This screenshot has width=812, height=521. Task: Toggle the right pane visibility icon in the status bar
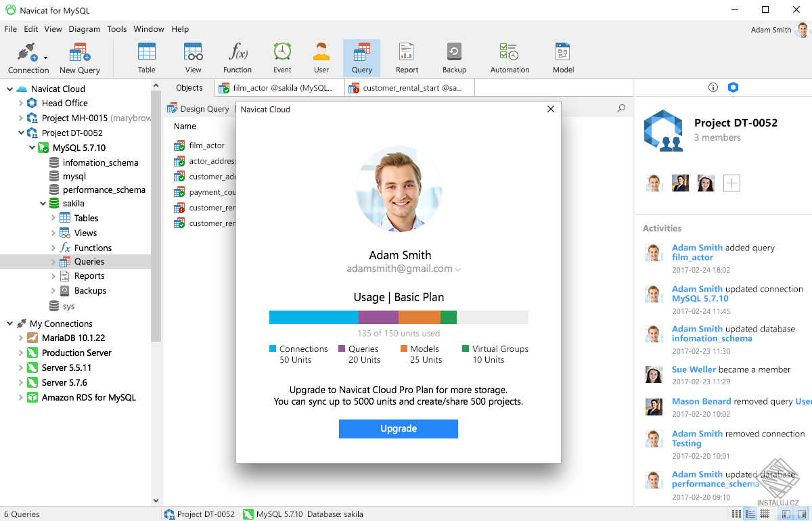pos(800,514)
